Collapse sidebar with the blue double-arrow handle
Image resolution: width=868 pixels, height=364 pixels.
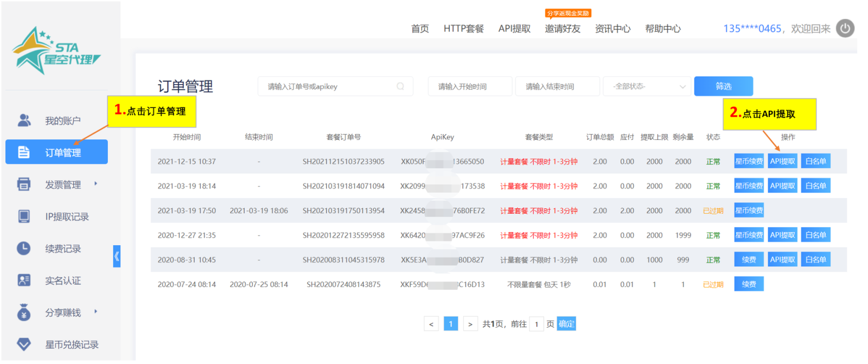(x=117, y=256)
